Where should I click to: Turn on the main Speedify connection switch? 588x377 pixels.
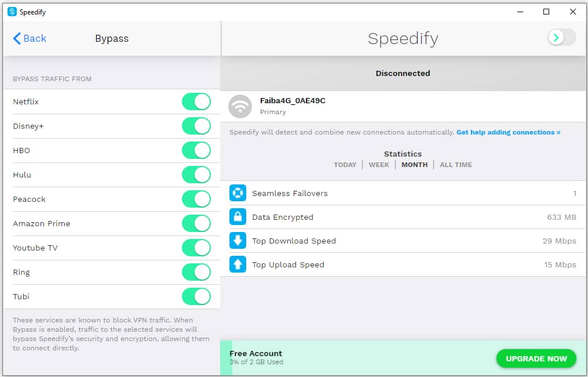[561, 38]
